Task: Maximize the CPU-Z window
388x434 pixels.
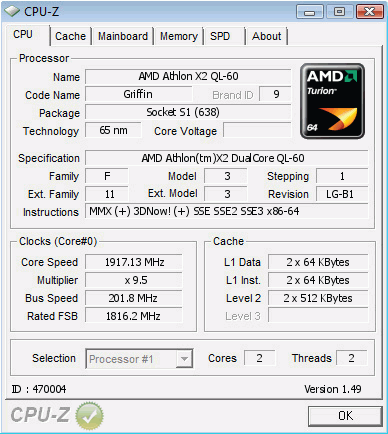Action: coord(339,12)
